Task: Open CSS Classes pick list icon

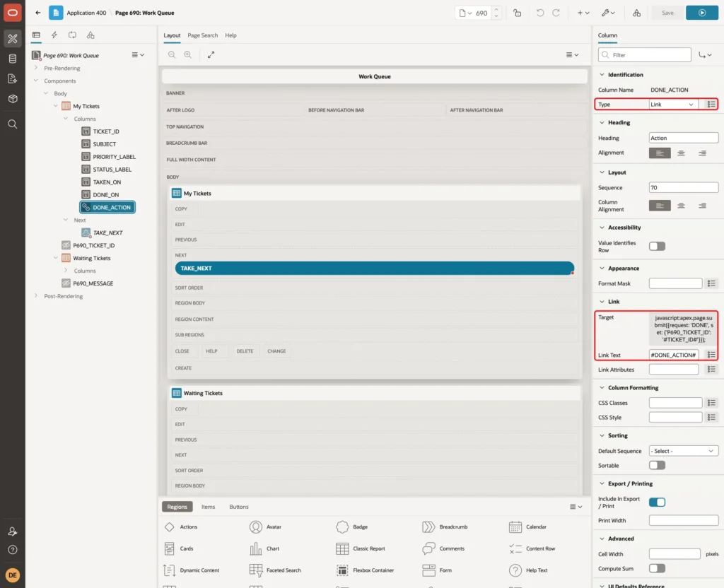Action: click(x=711, y=403)
